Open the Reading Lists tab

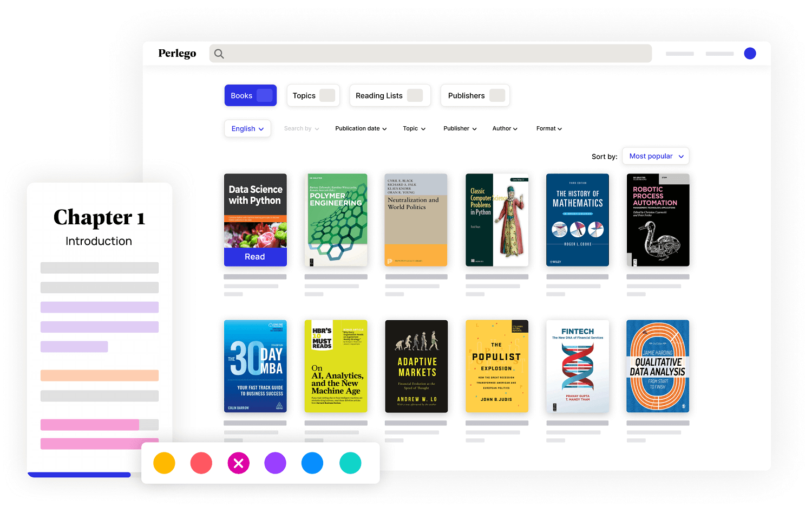tap(390, 95)
